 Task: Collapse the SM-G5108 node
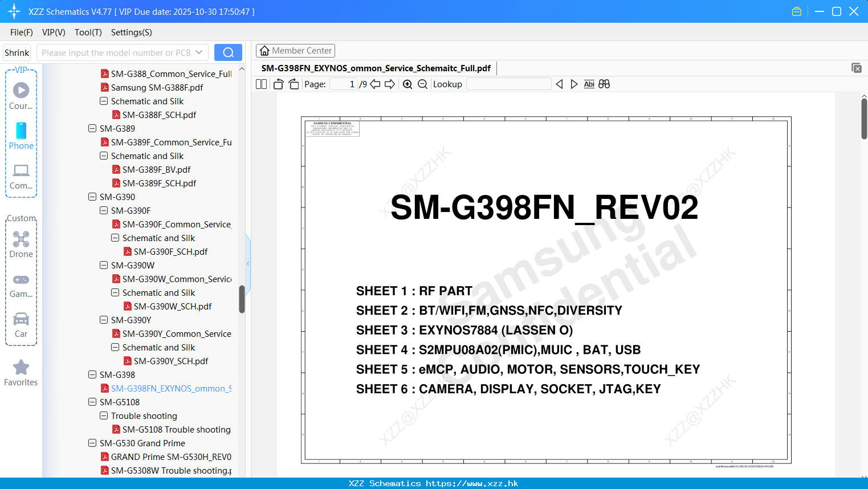click(x=92, y=402)
